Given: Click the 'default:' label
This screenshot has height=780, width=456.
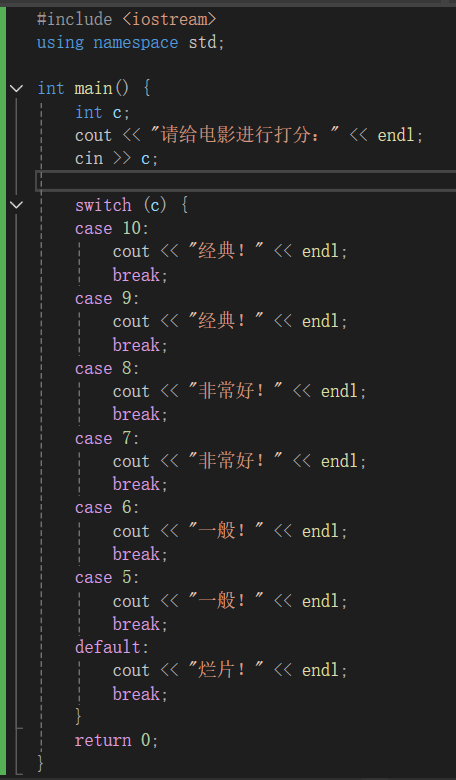Looking at the screenshot, I should tap(112, 647).
